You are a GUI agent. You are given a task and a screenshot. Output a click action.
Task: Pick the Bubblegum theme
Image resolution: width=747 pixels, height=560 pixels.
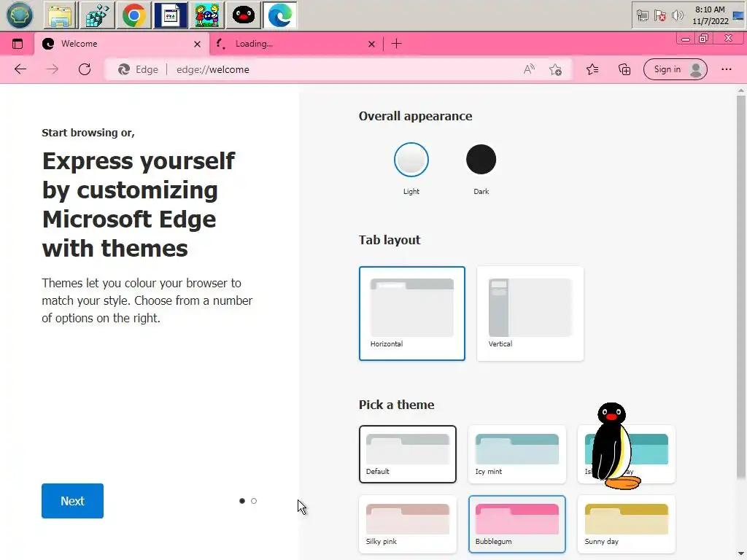pos(517,524)
